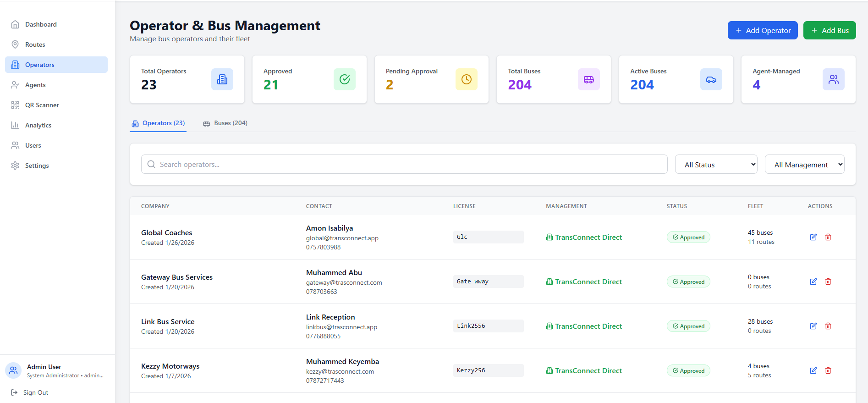Image resolution: width=868 pixels, height=403 pixels.
Task: Click the Link2556 license value
Action: [488, 326]
